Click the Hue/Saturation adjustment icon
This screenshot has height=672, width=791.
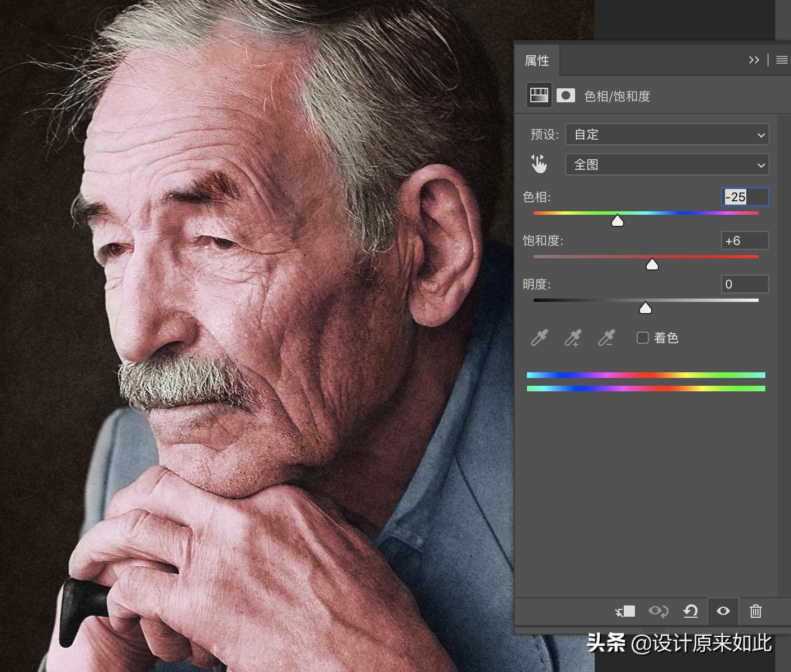coord(539,96)
